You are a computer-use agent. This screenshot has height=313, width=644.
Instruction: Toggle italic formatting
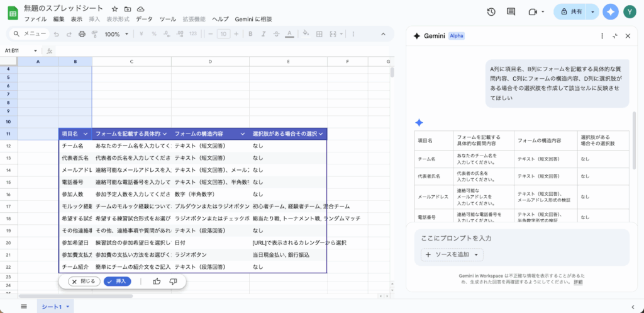tap(263, 34)
